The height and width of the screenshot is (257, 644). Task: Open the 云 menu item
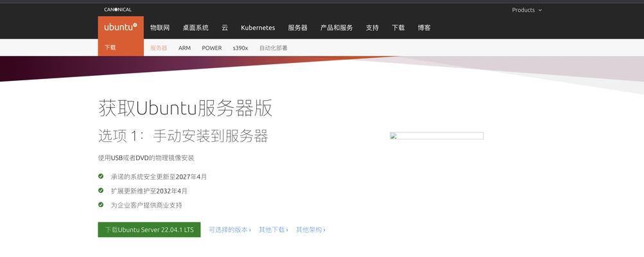[x=225, y=28]
